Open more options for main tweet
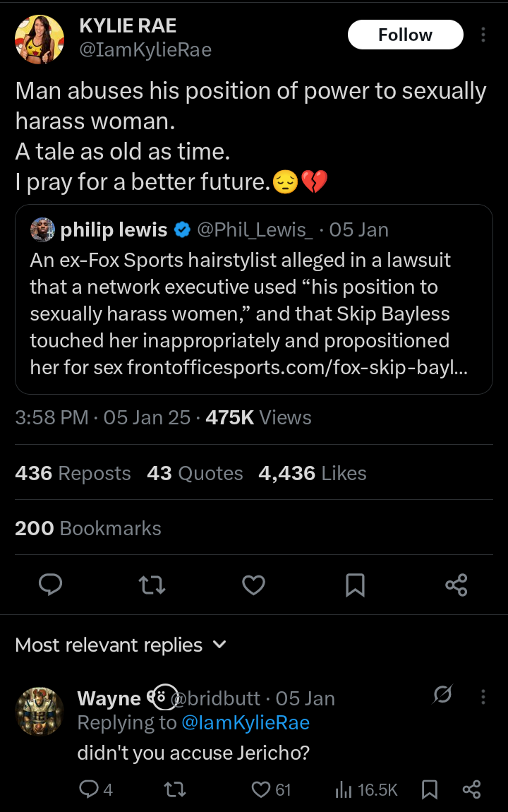The height and width of the screenshot is (812, 508). (483, 35)
